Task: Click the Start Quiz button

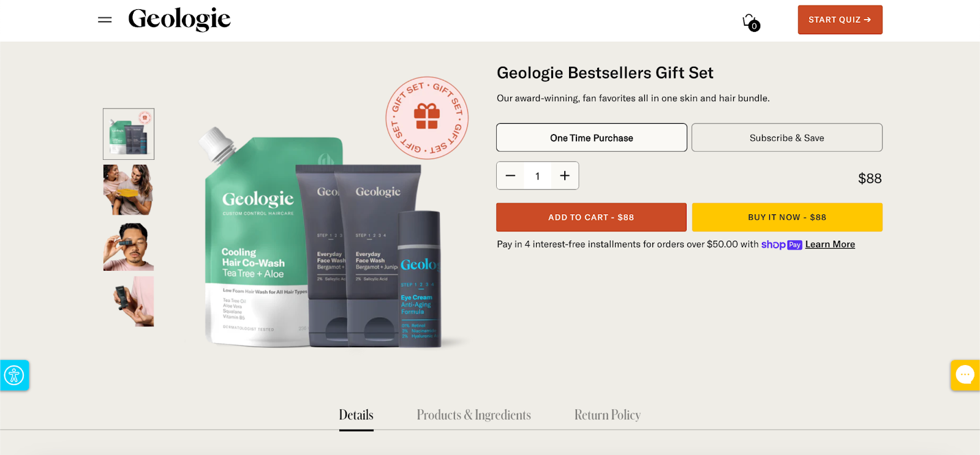Action: (x=840, y=20)
